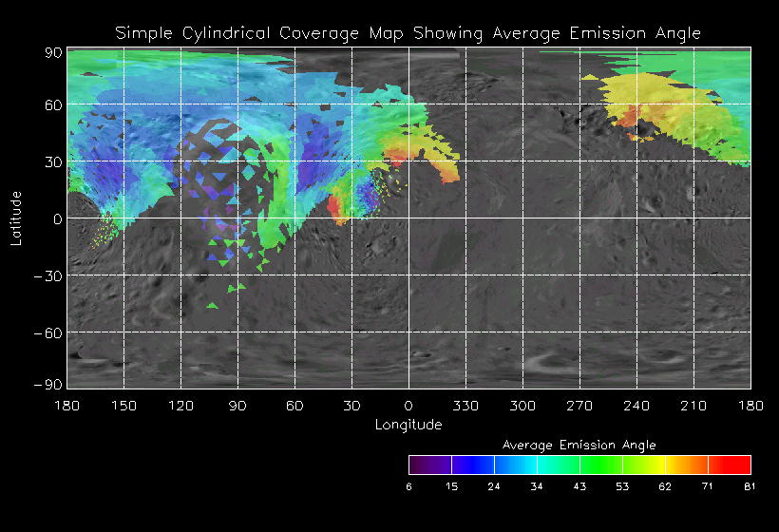Click the map title text at the top

(x=408, y=33)
